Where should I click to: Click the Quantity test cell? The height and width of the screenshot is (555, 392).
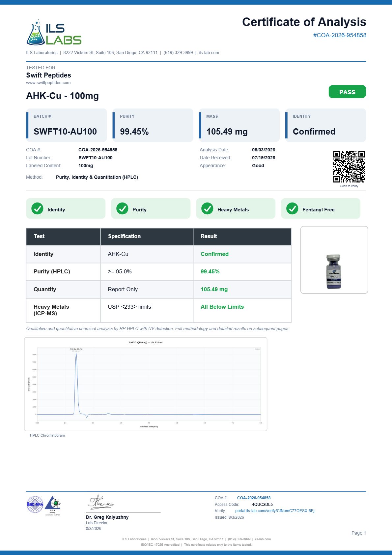pos(63,290)
